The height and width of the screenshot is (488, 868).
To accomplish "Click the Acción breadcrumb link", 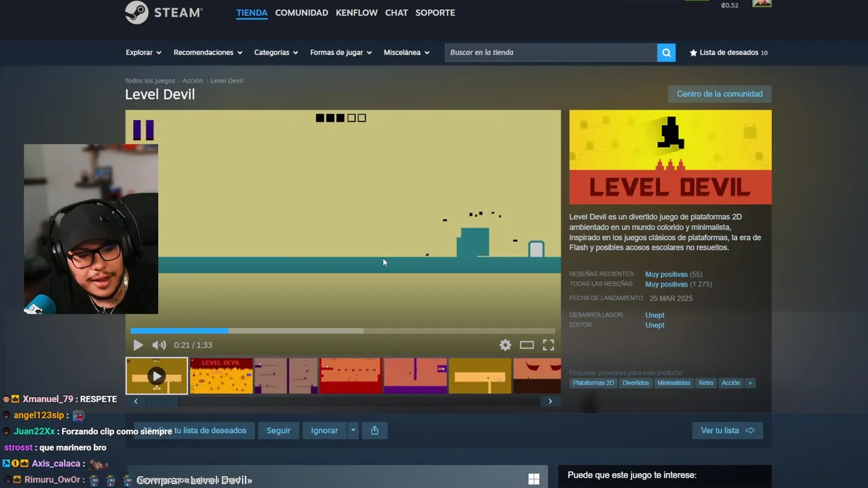I will point(193,81).
